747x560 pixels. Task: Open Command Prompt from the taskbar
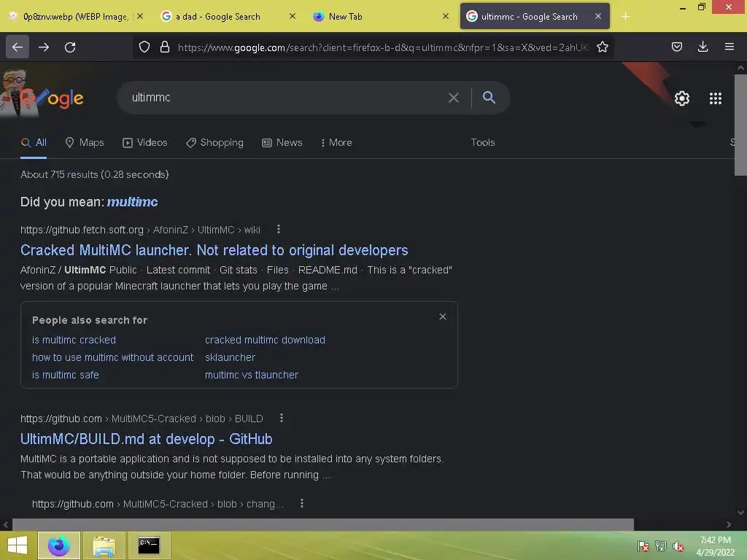click(x=149, y=545)
